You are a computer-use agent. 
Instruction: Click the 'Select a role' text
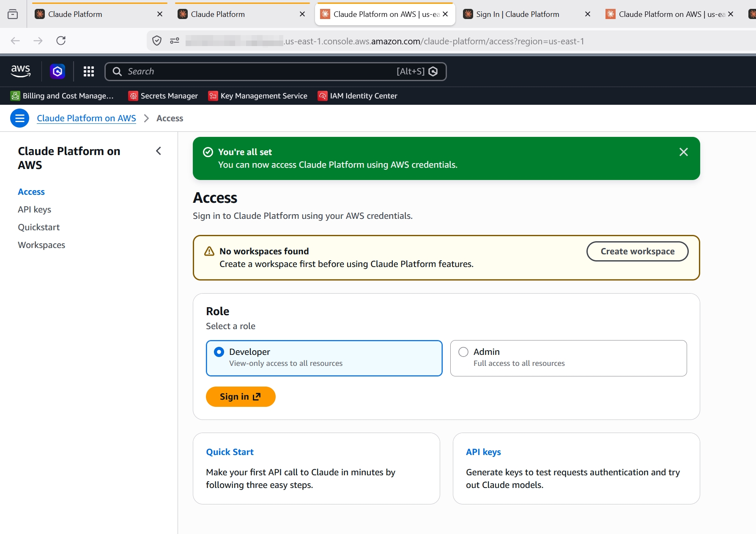click(x=230, y=326)
